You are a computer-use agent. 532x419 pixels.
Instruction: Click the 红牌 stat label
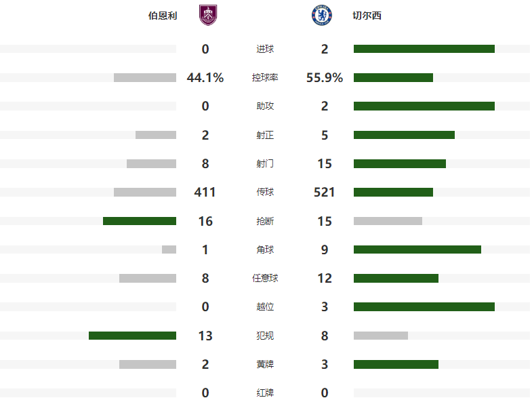(265, 393)
